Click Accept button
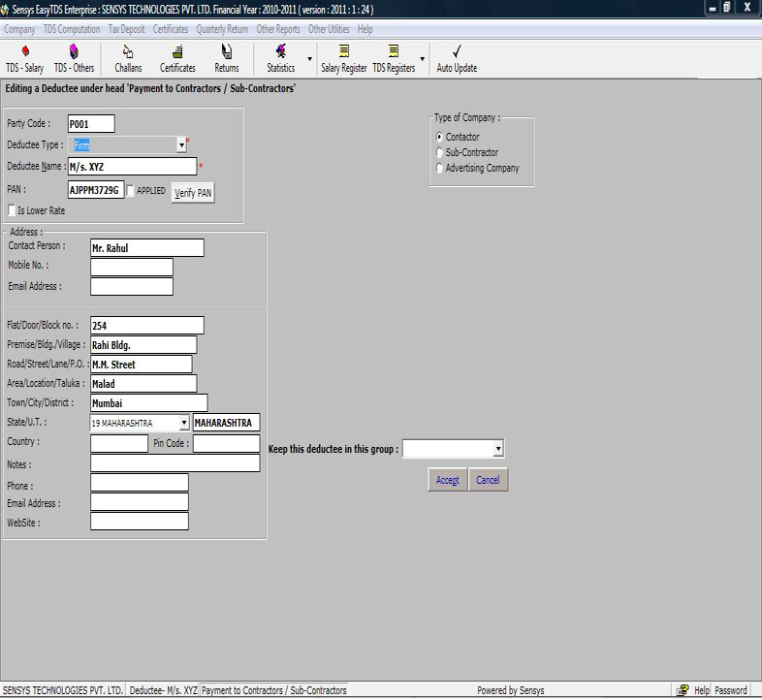This screenshot has width=762, height=700. pos(448,480)
